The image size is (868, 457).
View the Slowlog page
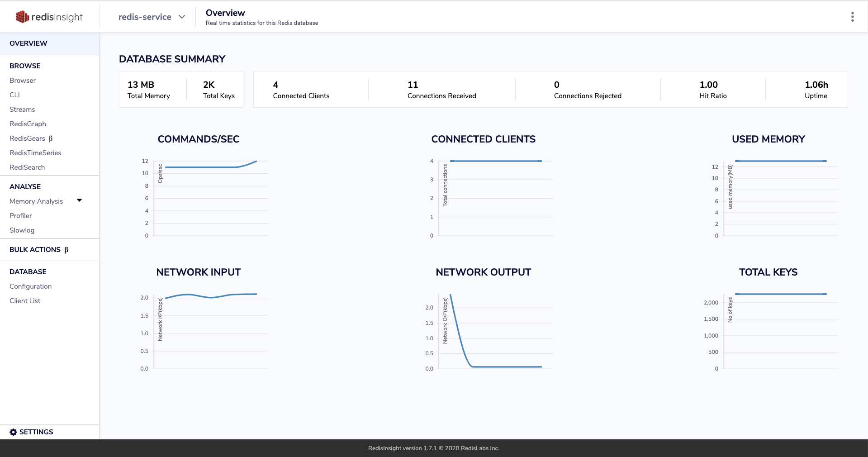tap(22, 230)
